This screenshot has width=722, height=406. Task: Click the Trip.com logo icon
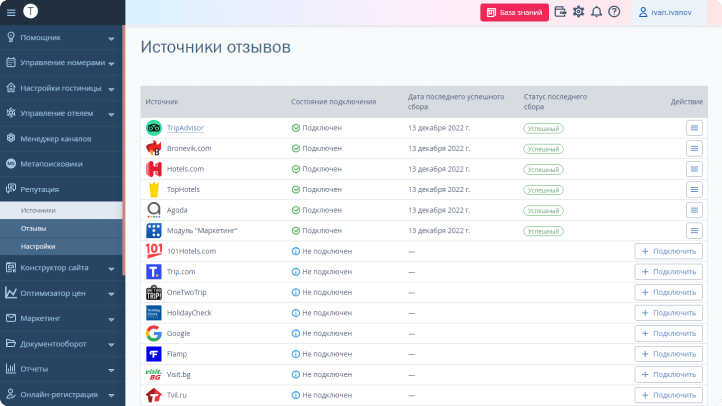tap(154, 272)
